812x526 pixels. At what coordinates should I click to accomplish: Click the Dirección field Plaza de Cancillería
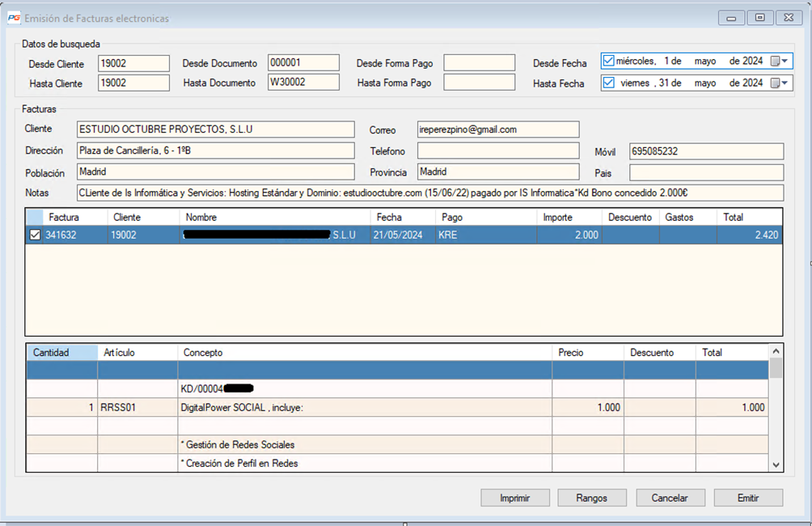coord(215,151)
